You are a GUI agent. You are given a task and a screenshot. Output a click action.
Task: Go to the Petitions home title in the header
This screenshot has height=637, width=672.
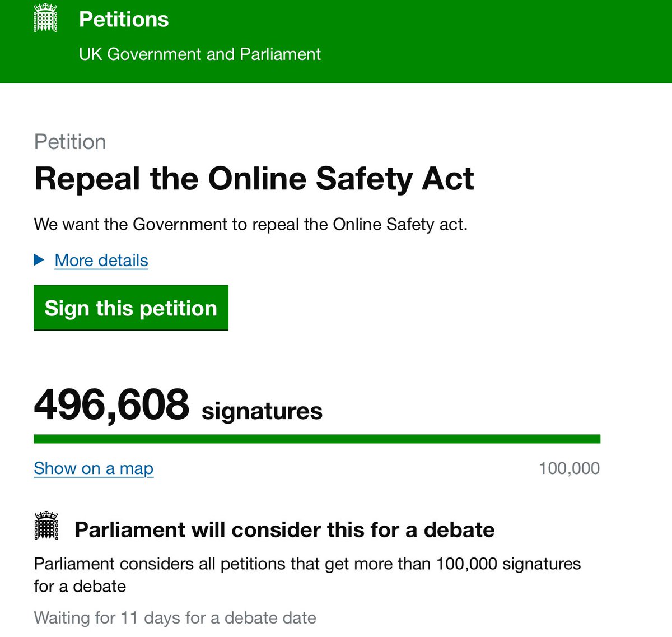(x=124, y=19)
